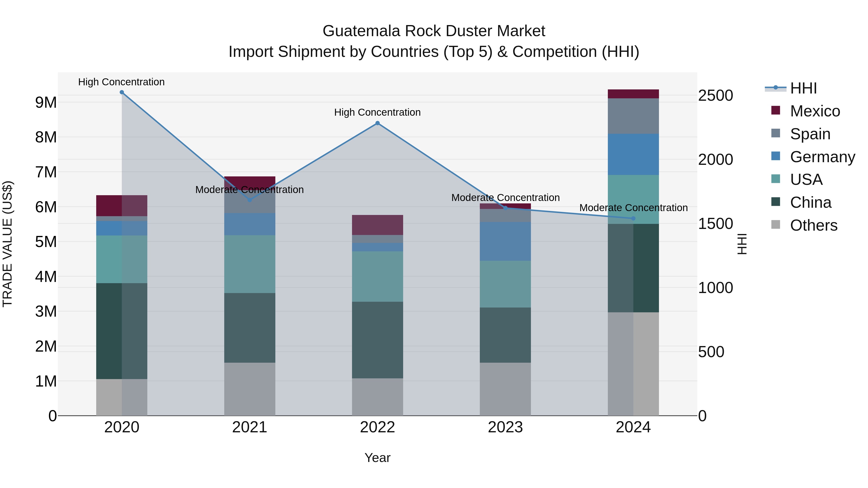Viewport: 868px width, 488px height.
Task: Select the China segment of the 2020 bar
Action: 122,331
